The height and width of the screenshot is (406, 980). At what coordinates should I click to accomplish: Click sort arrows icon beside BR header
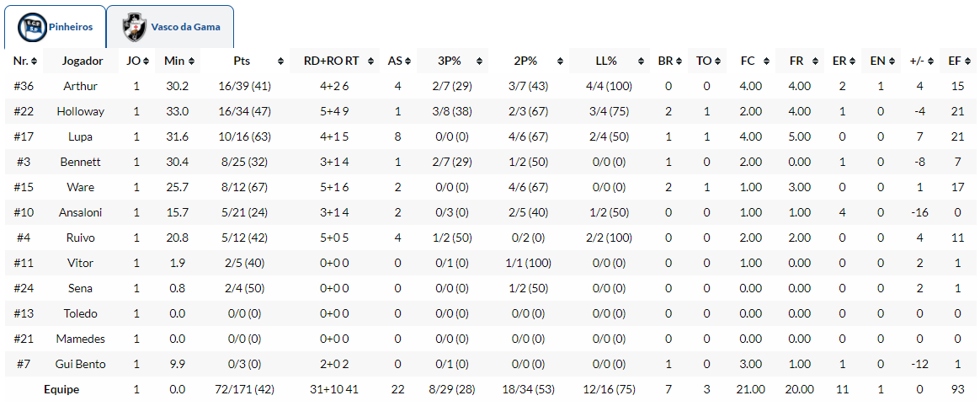click(679, 61)
